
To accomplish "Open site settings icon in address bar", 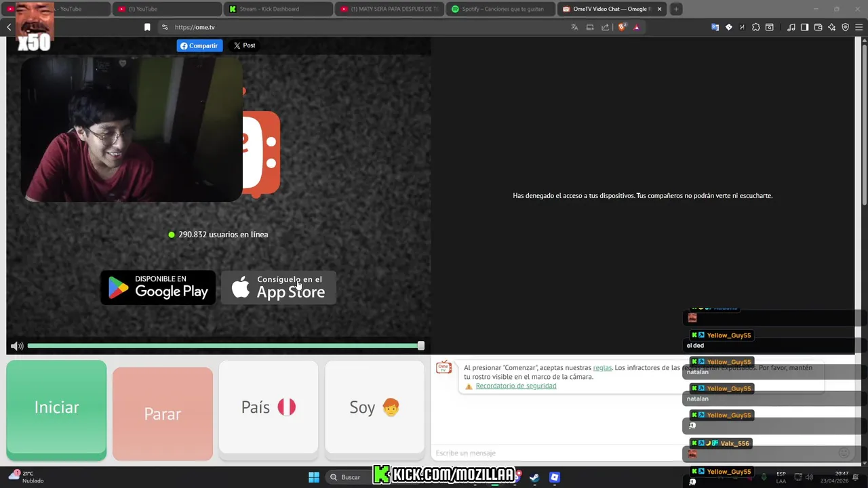I will coord(165,27).
